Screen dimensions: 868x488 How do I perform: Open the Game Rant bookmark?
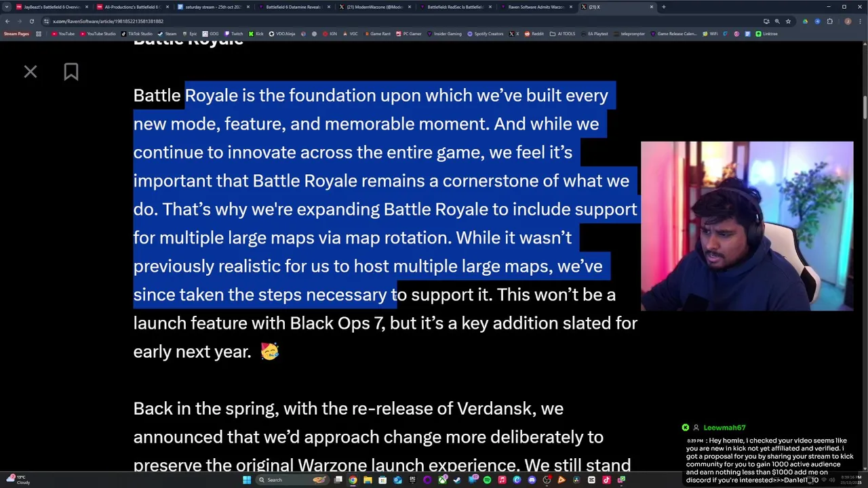pos(377,34)
